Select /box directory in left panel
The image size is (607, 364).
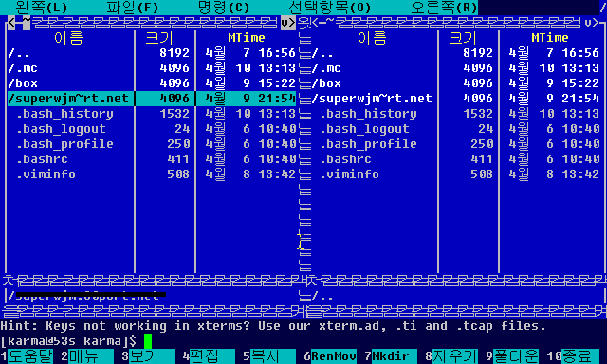tap(152, 83)
